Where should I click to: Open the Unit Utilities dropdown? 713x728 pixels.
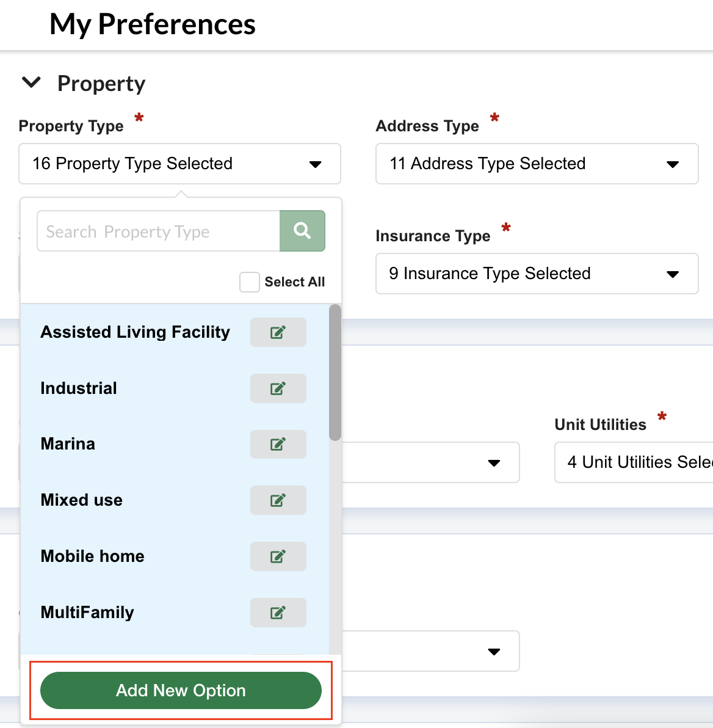point(634,462)
